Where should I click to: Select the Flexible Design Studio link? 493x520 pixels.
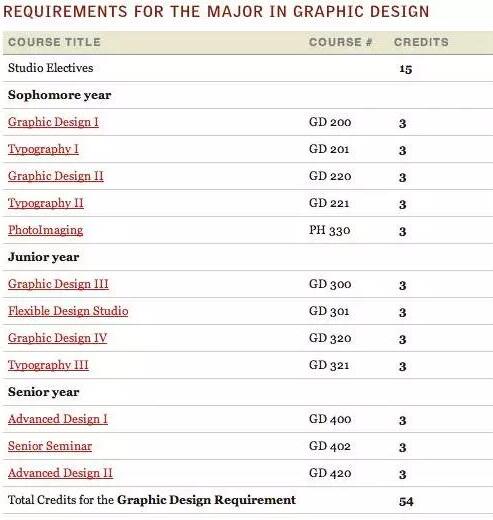[68, 311]
